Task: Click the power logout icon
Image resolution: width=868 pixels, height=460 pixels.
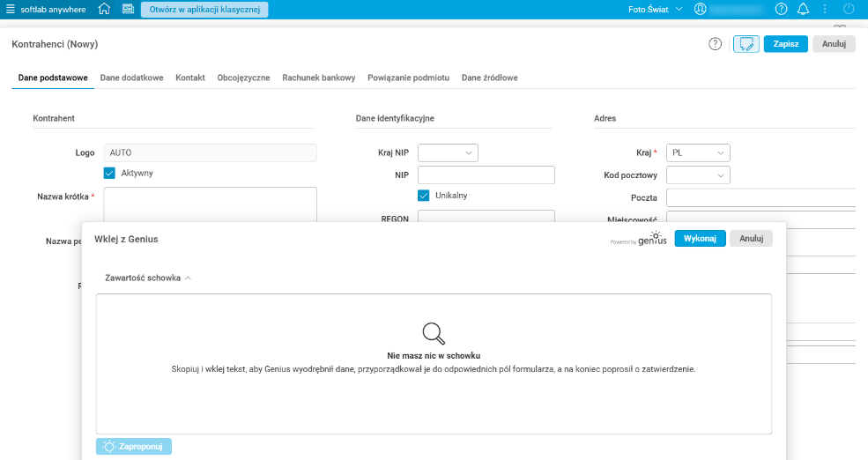Action: 849,9
